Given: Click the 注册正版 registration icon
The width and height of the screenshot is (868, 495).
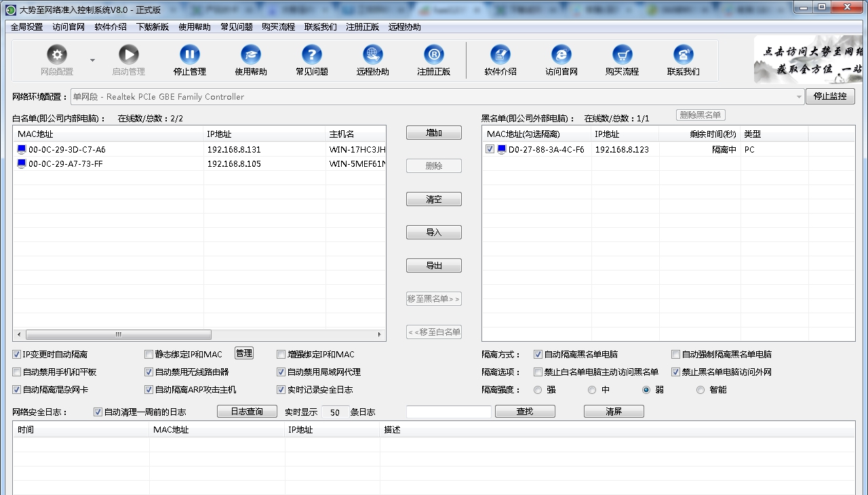Looking at the screenshot, I should (433, 54).
